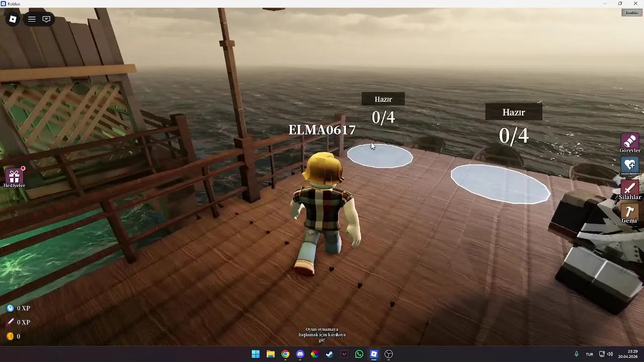Click the Krediler button
644x362 pixels.
click(632, 13)
